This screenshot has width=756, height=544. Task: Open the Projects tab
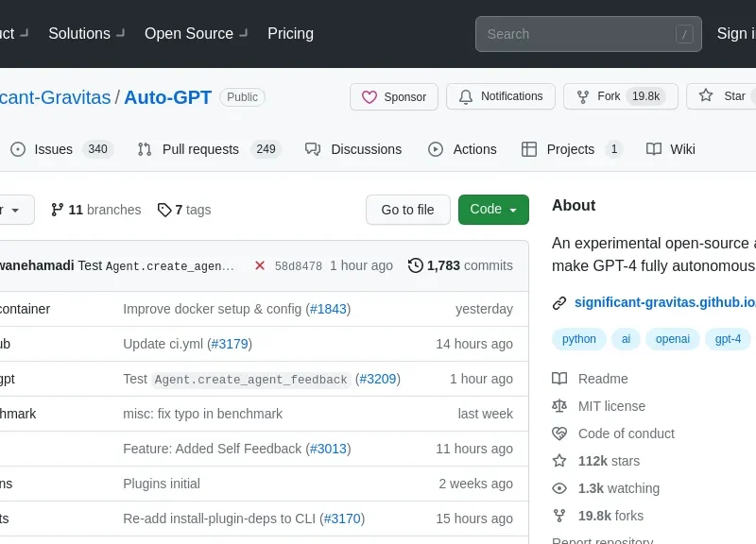572,149
